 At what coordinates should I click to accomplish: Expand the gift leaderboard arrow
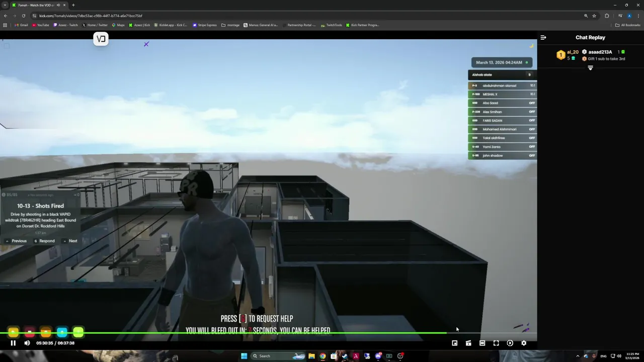[x=590, y=67]
